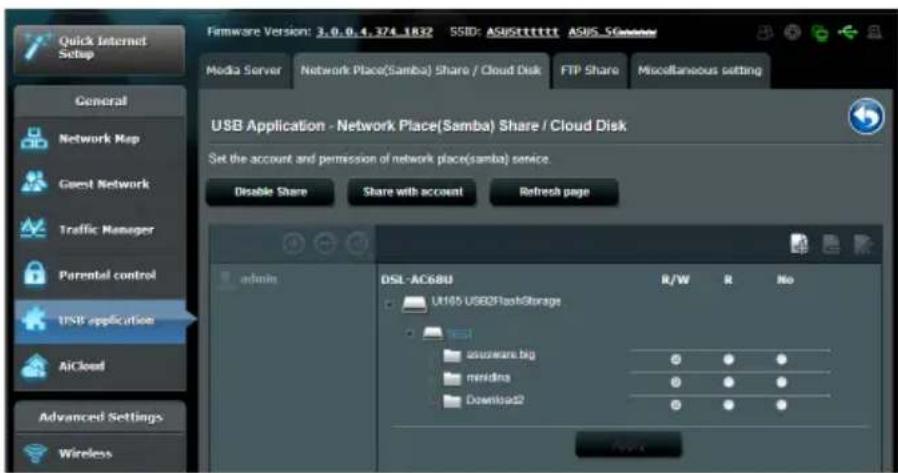This screenshot has height=473, width=898.
Task: Select the minidlna folder
Action: coord(488,377)
